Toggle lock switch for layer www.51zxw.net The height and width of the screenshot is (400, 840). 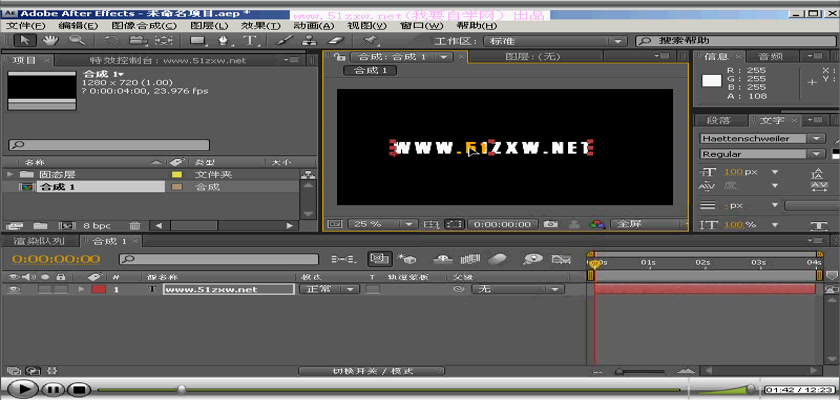coord(61,289)
